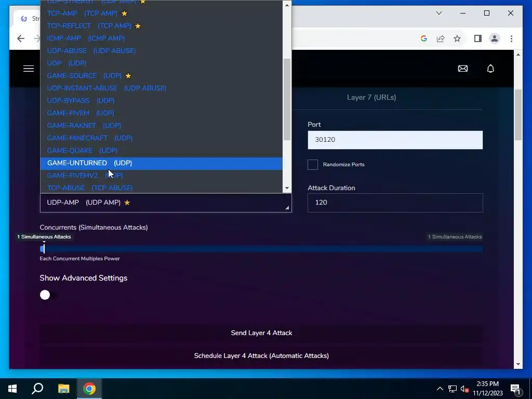Select TCP-REFLECT (TCP AMP) option
532x399 pixels.
161,26
